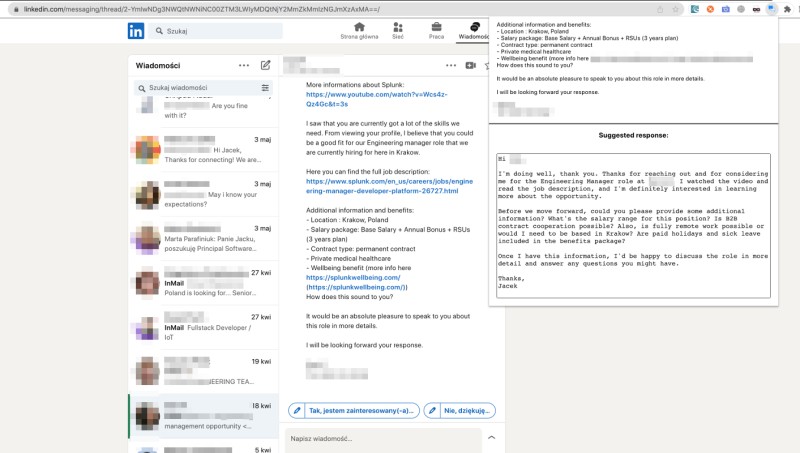Reply with 'Tak, jestem zainteresowany(-a)...'
Screen dimensions: 800x453
354,410
